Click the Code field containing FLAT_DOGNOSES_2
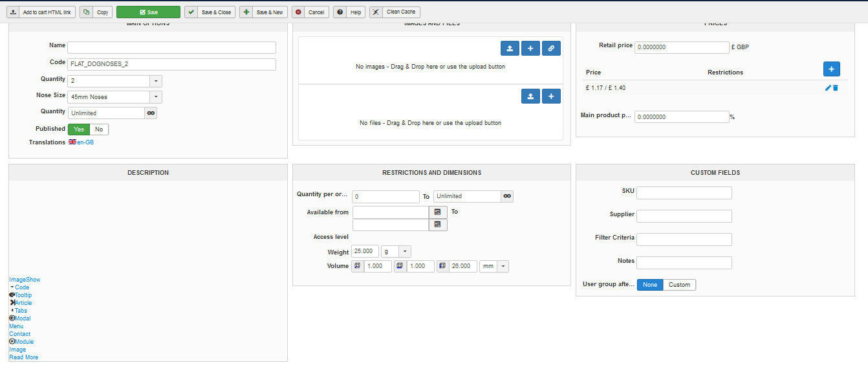Image resolution: width=868 pixels, height=369 pixels. click(171, 64)
